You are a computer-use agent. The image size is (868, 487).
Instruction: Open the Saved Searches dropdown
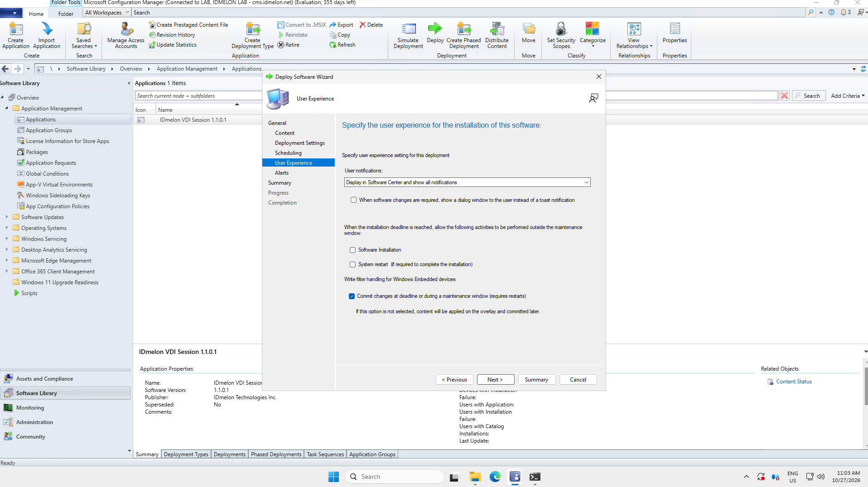84,43
